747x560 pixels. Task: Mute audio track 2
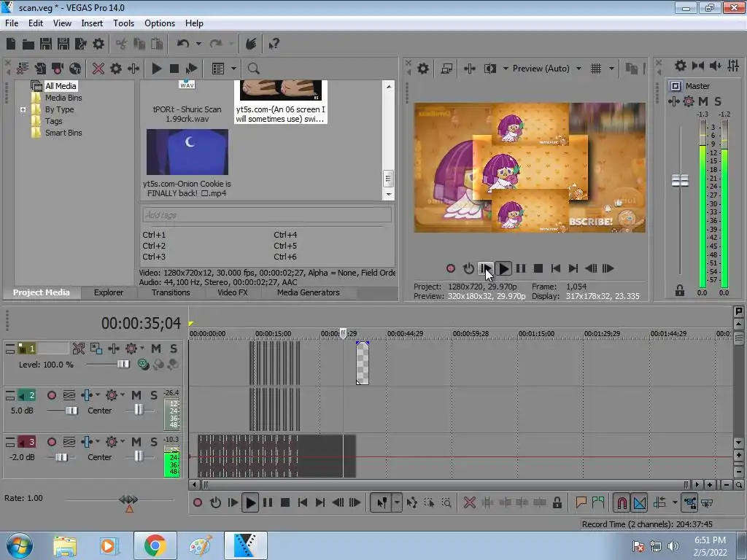(x=136, y=395)
